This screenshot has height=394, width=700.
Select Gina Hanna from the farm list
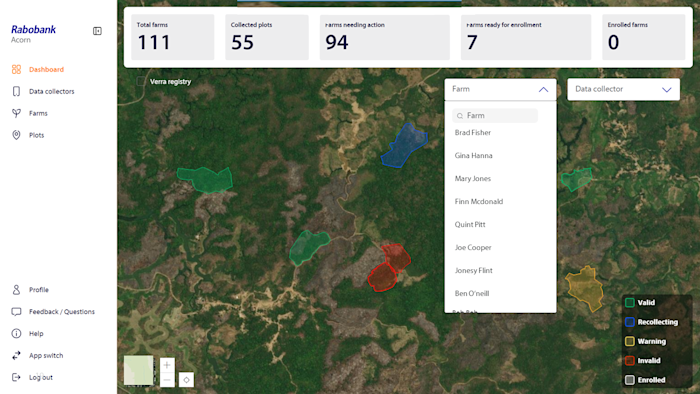[473, 156]
